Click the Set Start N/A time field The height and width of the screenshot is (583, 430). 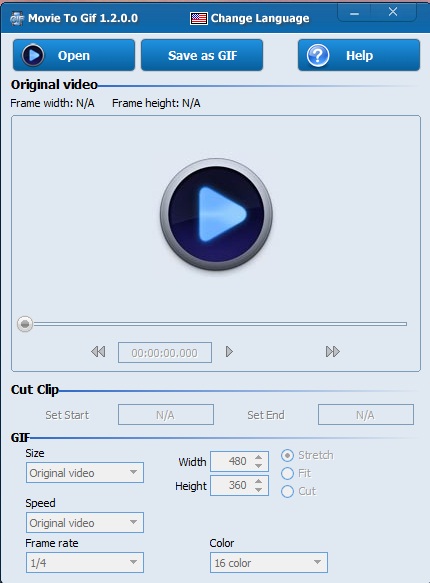pyautogui.click(x=166, y=415)
